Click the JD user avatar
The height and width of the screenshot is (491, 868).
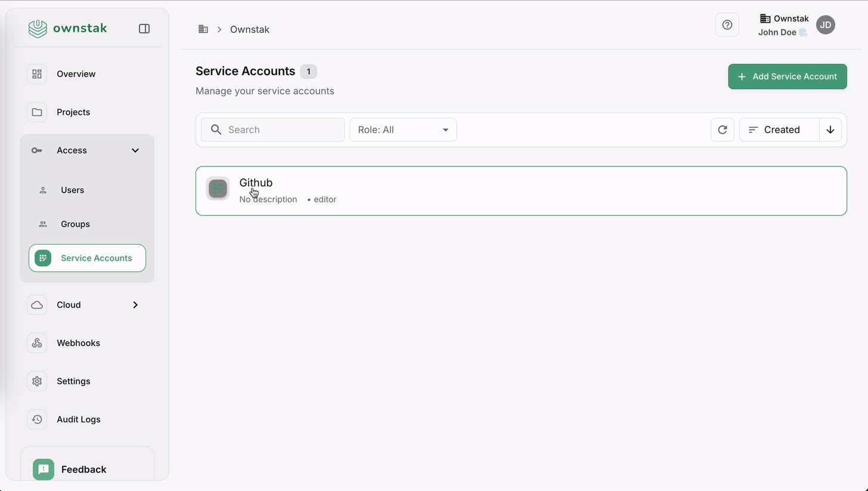pos(825,25)
